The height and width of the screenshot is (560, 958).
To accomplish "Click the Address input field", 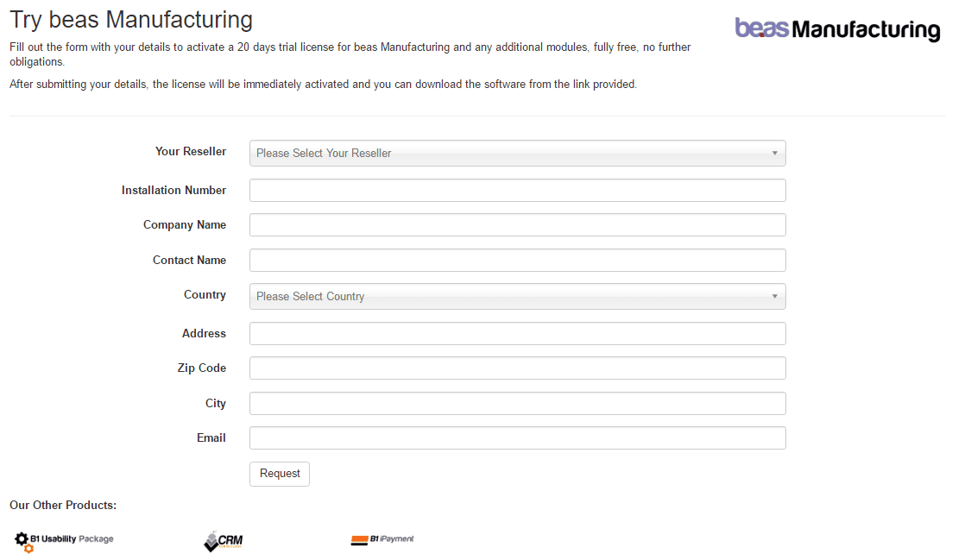I will click(517, 333).
